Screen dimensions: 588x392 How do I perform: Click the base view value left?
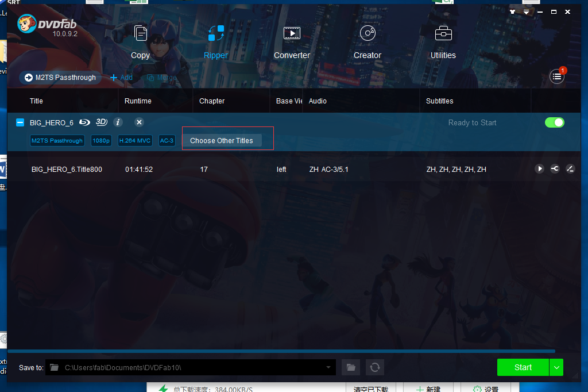click(281, 170)
